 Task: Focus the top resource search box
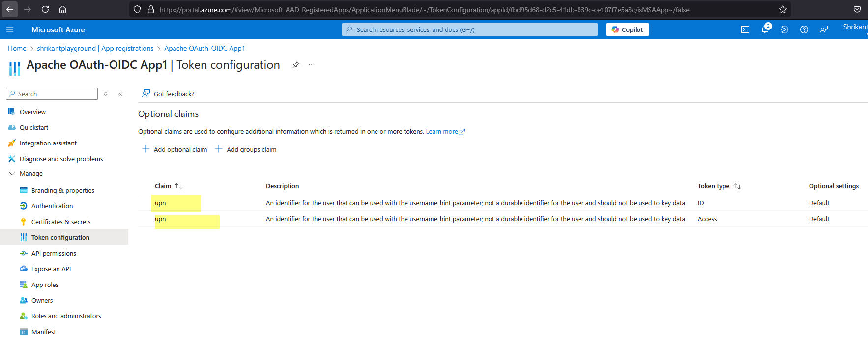(470, 29)
